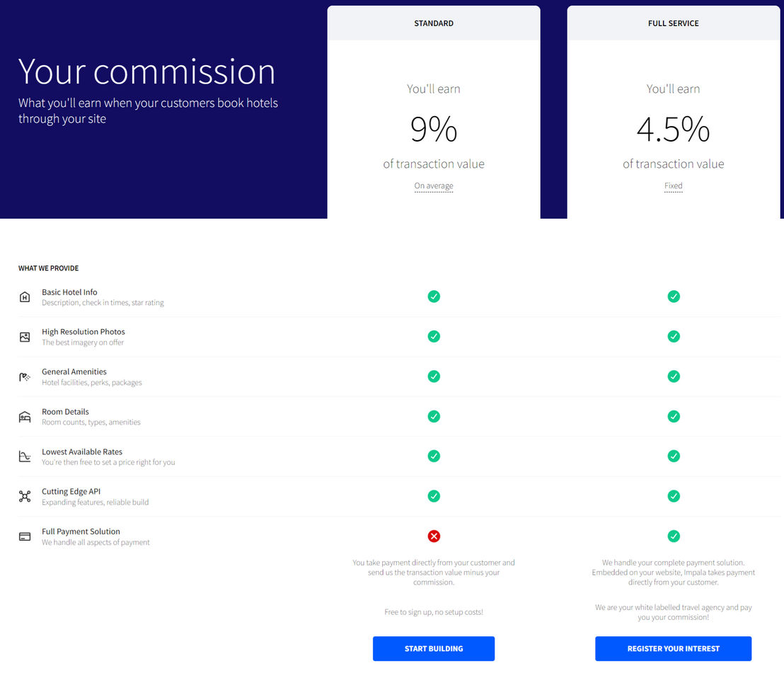Click the Cutting Edge API network icon
784x673 pixels.
(25, 496)
